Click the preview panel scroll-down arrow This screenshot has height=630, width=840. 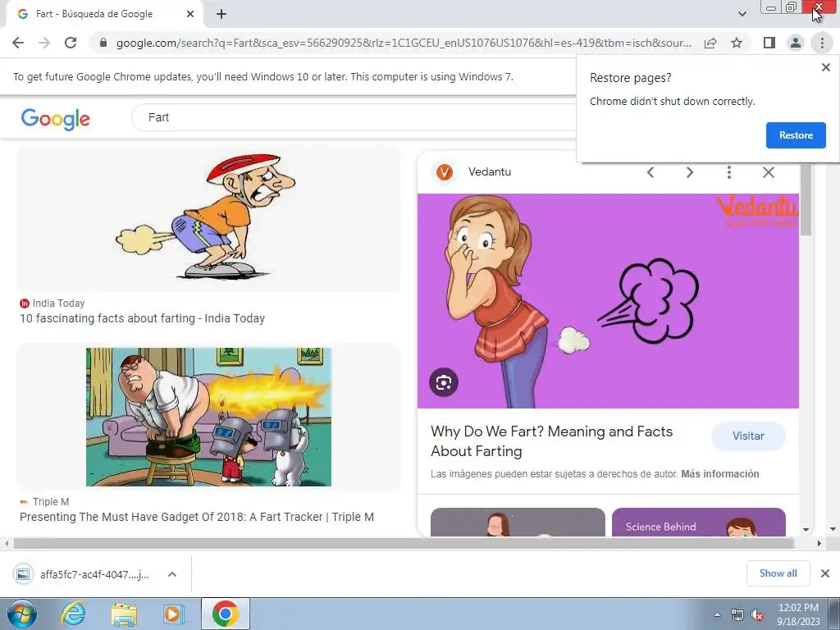click(x=806, y=529)
